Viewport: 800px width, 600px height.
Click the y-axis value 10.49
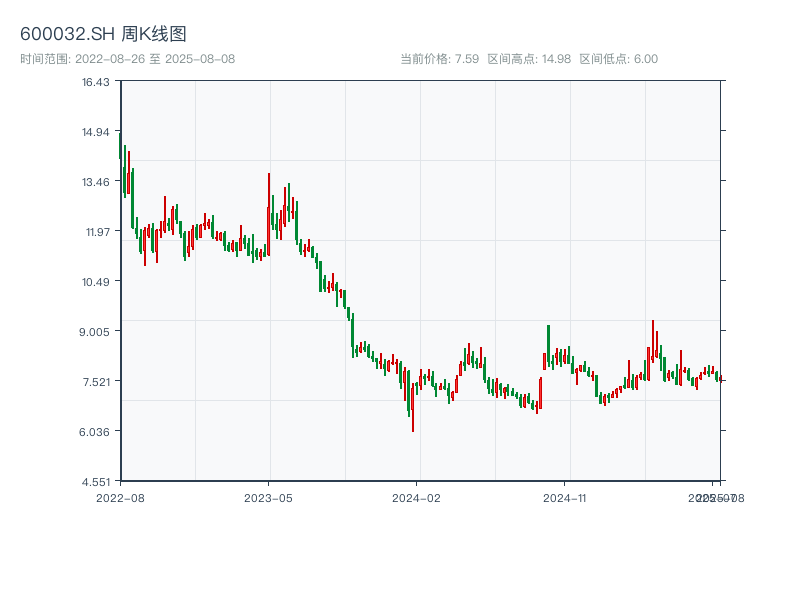pyautogui.click(x=96, y=282)
